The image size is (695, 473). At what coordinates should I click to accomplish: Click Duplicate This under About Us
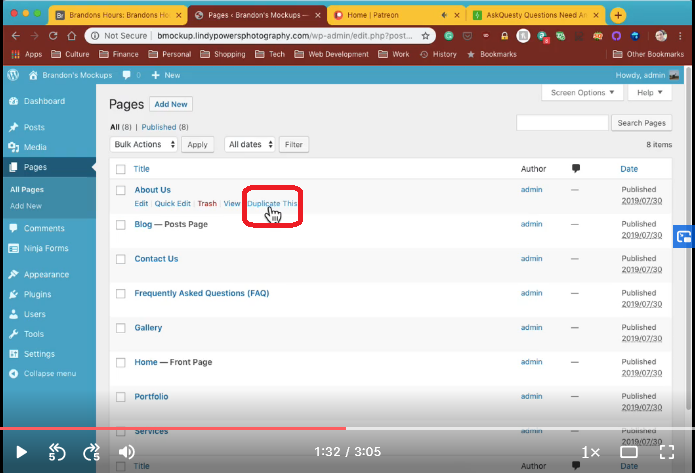[272, 203]
